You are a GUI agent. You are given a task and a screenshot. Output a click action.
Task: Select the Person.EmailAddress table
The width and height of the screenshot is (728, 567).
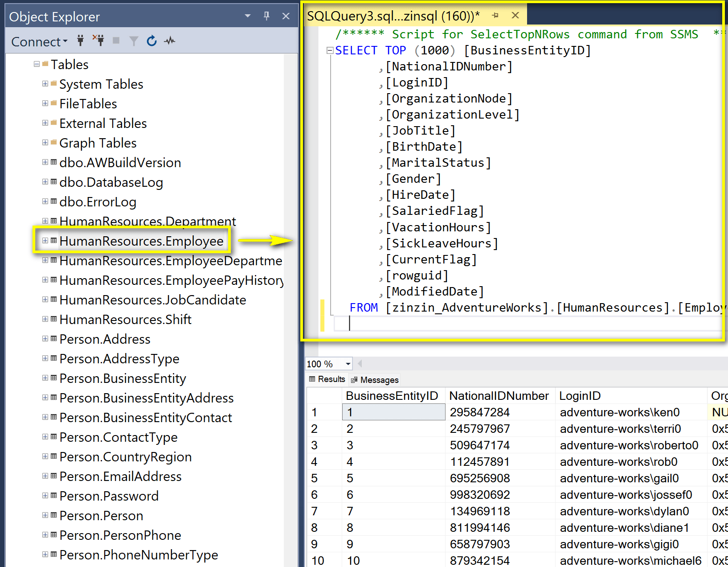click(121, 477)
